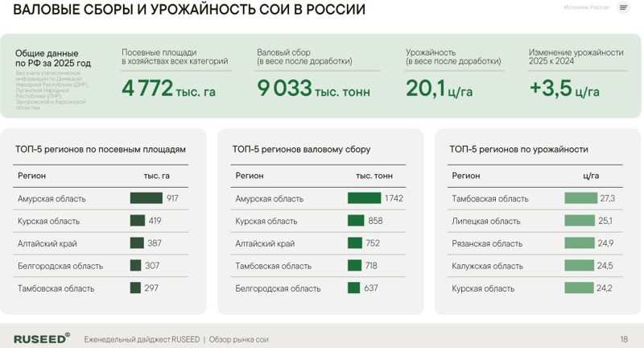Click the Урожайность (в весе после доработки) heading
The width and height of the screenshot is (644, 348).
(x=453, y=56)
